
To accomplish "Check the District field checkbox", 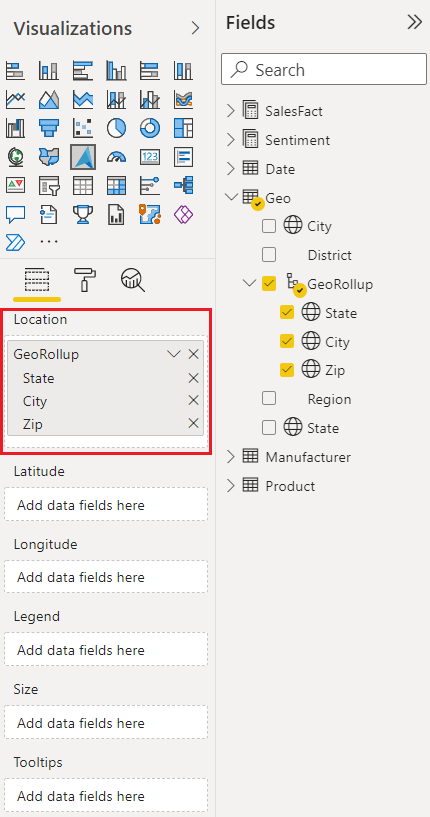I will [x=269, y=255].
